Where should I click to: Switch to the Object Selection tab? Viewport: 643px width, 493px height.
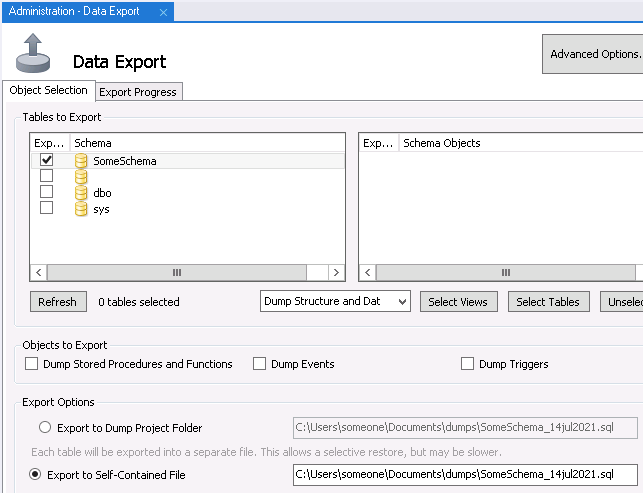pos(48,90)
